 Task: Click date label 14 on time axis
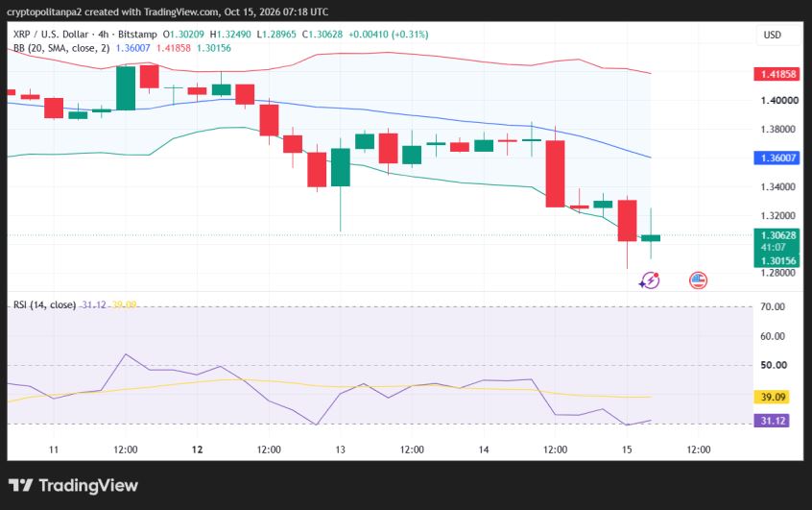click(x=483, y=449)
